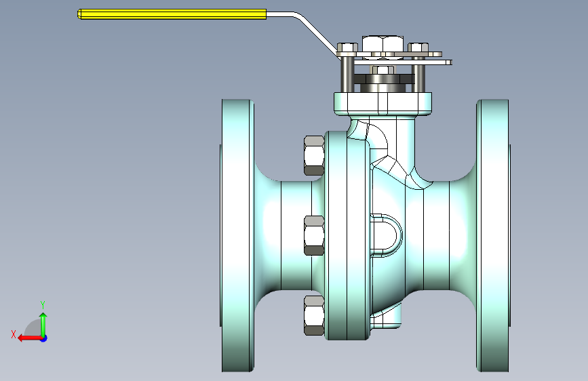Click the red X axis arrow of triad
The height and width of the screenshot is (381, 588).
pyautogui.click(x=29, y=338)
